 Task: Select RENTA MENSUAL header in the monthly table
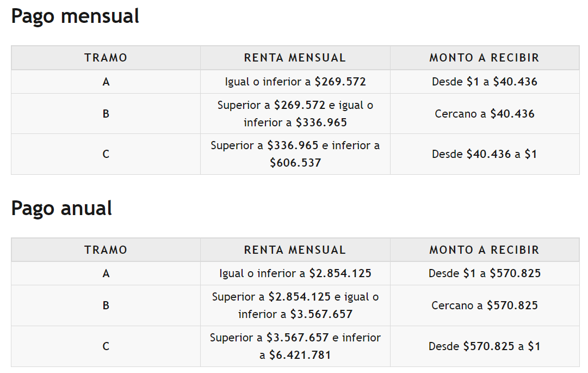(x=295, y=58)
